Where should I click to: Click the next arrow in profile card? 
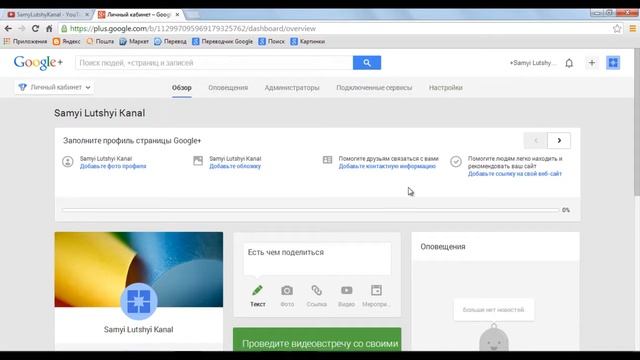point(559,140)
